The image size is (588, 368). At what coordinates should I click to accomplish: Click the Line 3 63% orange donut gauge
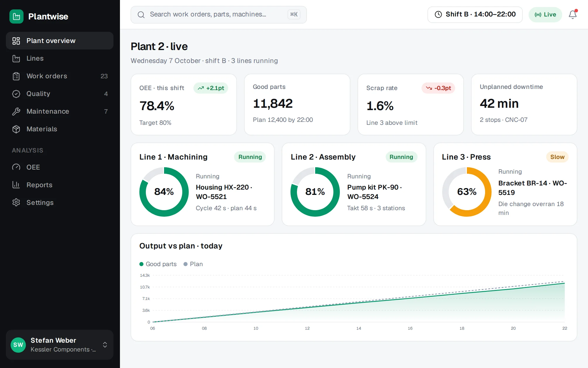[467, 192]
